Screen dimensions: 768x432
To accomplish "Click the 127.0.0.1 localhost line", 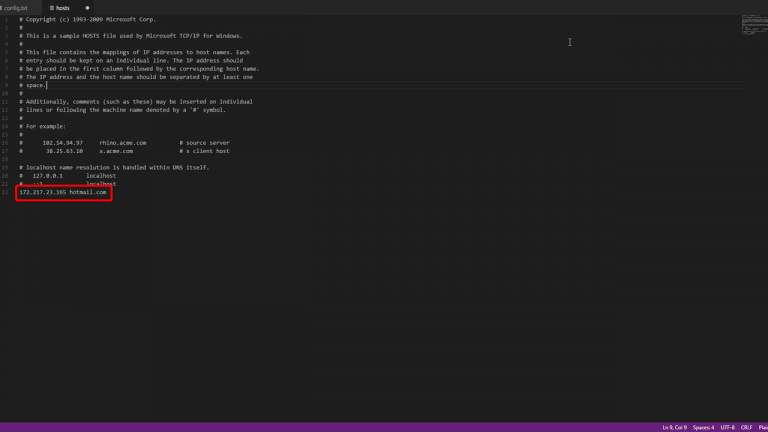I will [x=68, y=176].
